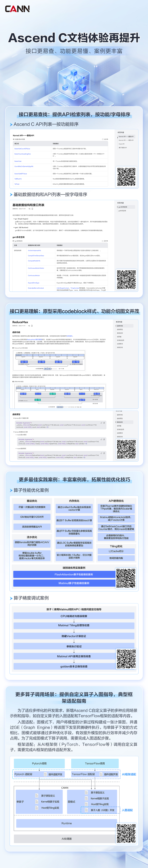Open the ScalarGetSFFValue link
148x868 pixels.
[x=21, y=174]
